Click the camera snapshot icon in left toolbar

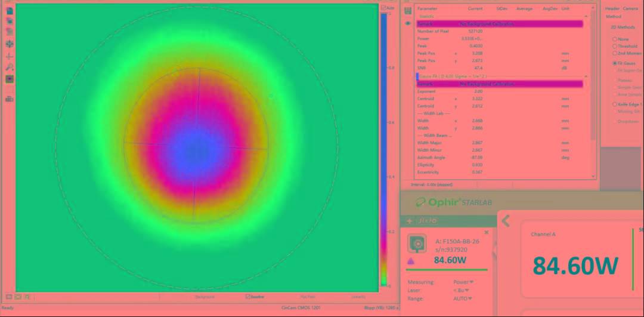point(10,99)
